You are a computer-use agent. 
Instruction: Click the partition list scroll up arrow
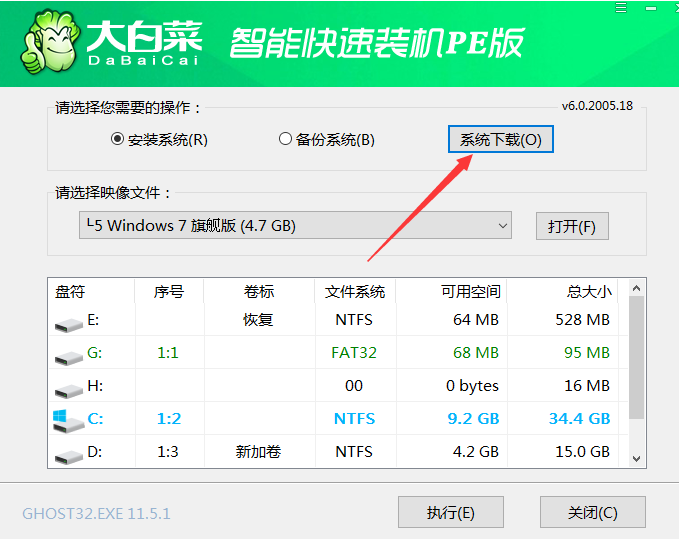point(637,288)
